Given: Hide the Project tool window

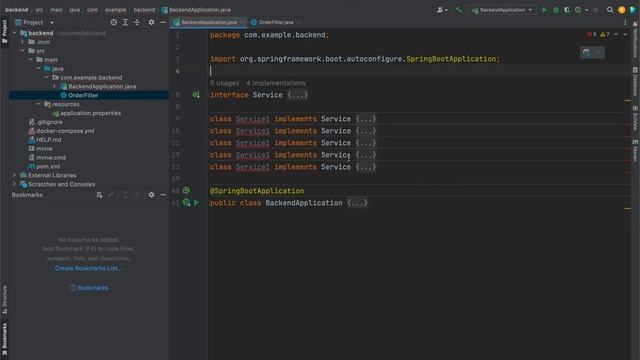Looking at the screenshot, I should (x=163, y=22).
